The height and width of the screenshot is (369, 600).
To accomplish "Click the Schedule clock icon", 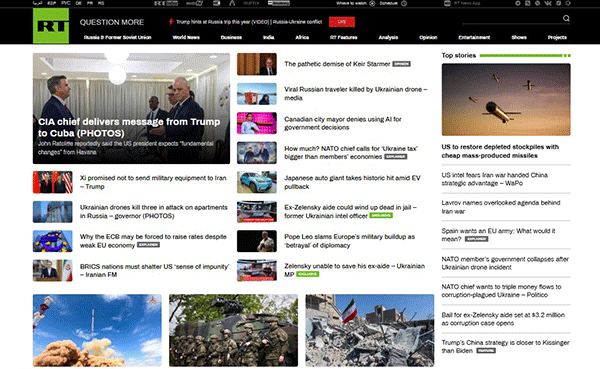I will coord(404,3).
